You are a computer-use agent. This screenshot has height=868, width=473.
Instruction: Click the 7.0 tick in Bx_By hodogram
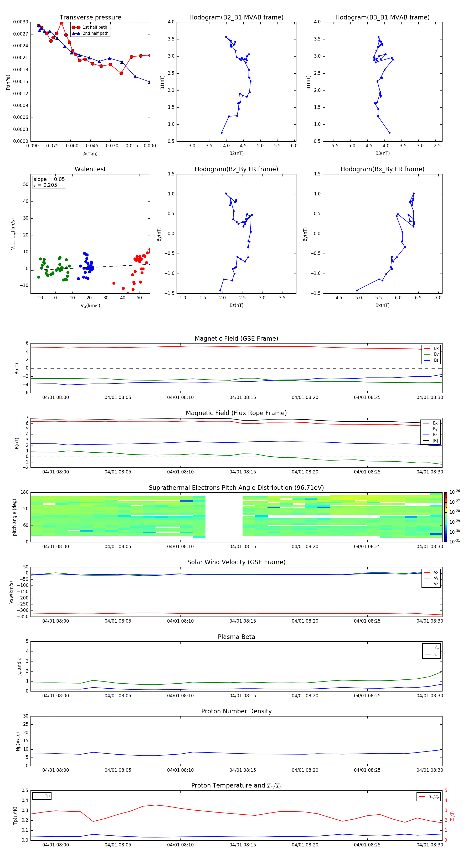coord(438,298)
